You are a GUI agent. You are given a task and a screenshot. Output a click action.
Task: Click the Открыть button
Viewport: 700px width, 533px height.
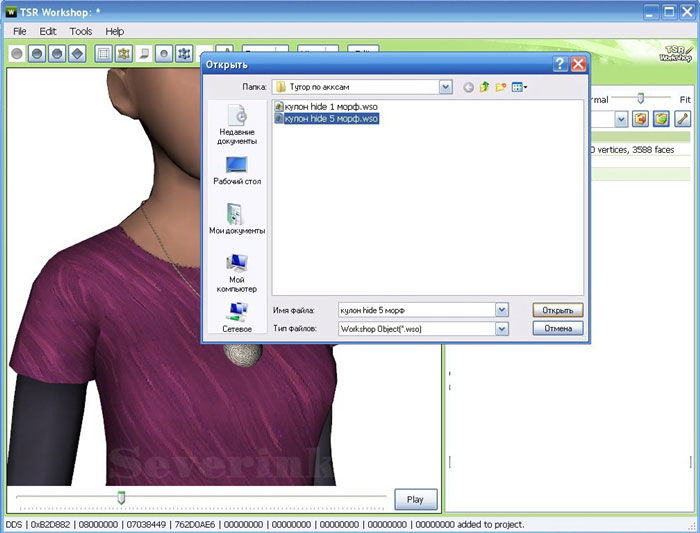tap(557, 310)
